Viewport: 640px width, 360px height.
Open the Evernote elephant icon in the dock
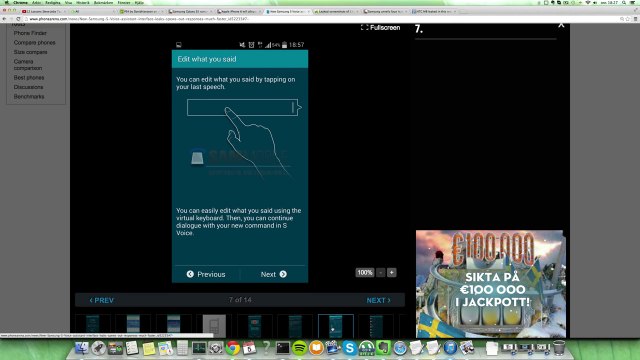[383, 348]
